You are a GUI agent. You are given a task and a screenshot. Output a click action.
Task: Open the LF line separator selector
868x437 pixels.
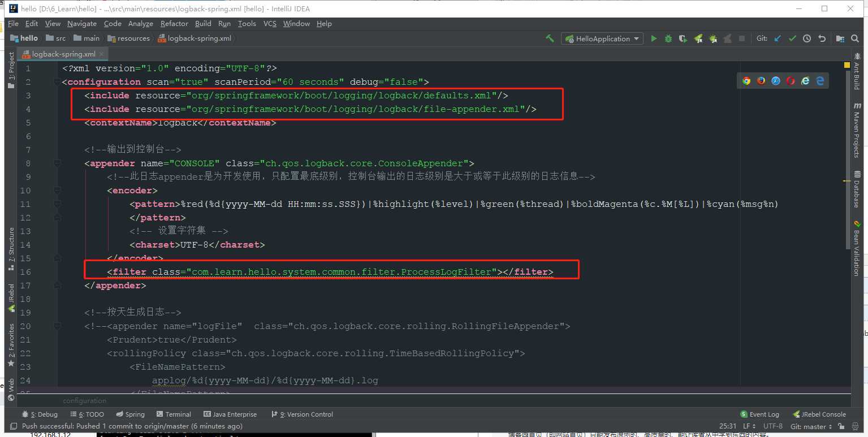pos(749,426)
